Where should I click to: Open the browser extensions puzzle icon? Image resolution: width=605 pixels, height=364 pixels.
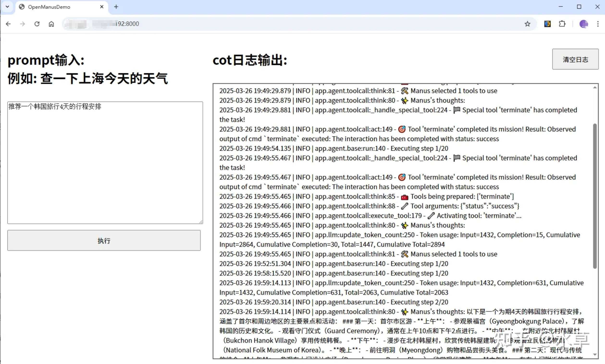pos(562,24)
